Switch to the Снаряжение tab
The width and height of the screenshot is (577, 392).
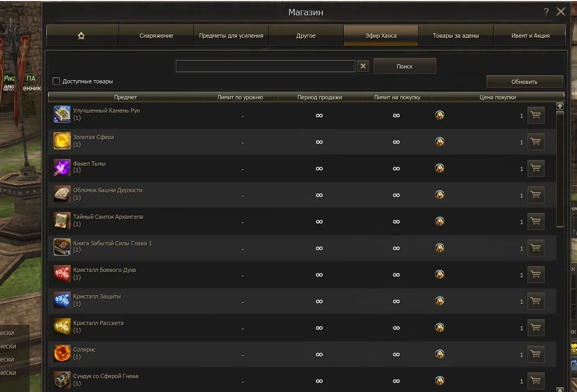(156, 35)
